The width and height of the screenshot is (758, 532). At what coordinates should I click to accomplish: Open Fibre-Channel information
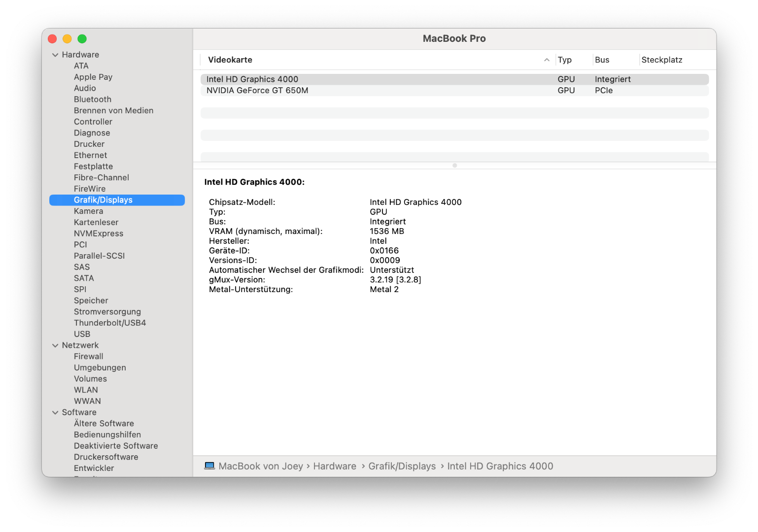pos(102,177)
